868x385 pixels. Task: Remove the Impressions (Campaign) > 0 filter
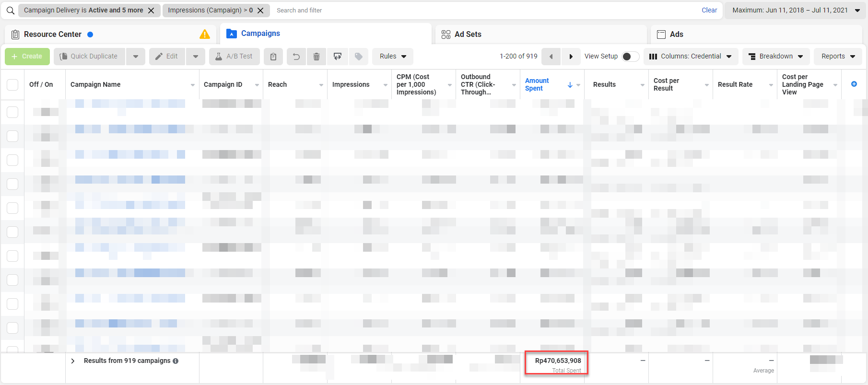point(260,11)
